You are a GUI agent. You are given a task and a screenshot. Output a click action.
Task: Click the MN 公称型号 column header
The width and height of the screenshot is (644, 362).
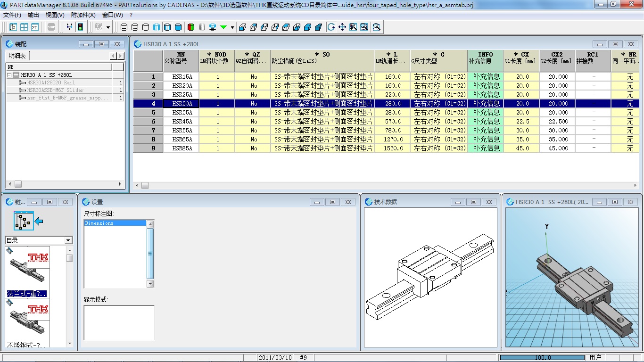181,61
